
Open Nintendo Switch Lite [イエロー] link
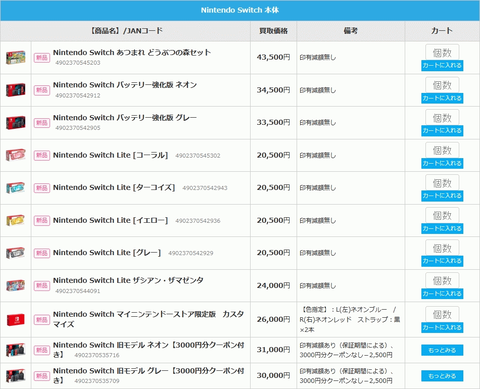[110, 220]
